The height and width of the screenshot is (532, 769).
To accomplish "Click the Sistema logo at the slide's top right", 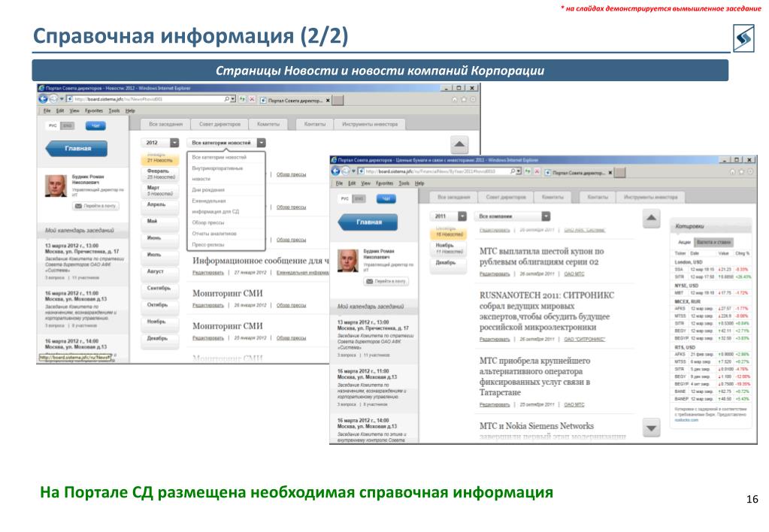I will pos(743,38).
